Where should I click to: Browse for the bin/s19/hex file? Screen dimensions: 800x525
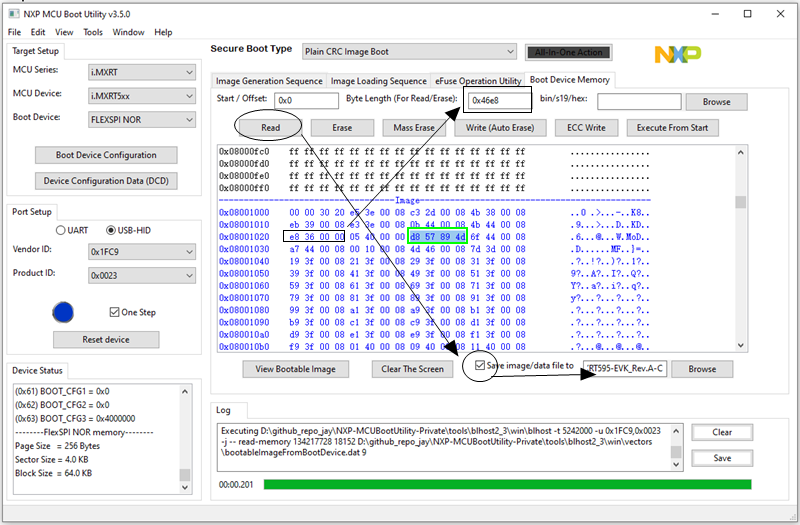tap(717, 102)
